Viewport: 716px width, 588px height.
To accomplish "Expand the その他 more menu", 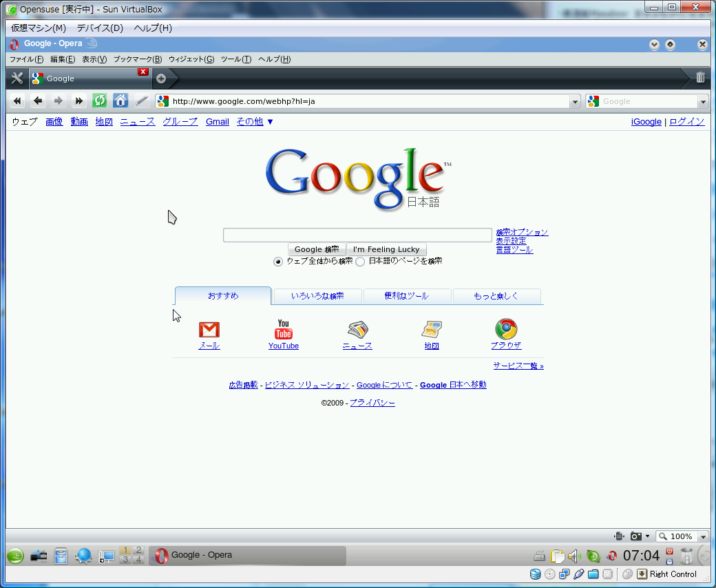I will pyautogui.click(x=255, y=121).
